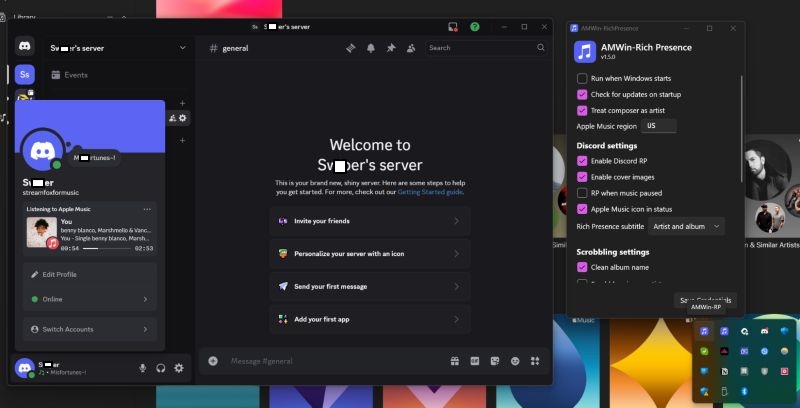Click the Bluetooth icon in system tray
Image resolution: width=800 pixels, height=408 pixels.
pyautogui.click(x=744, y=392)
